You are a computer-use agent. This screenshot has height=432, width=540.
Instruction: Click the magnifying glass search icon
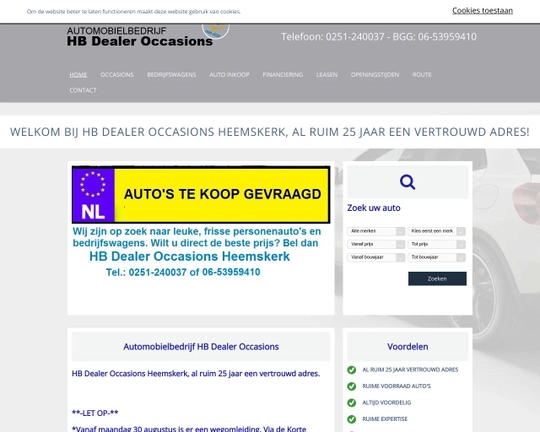click(407, 182)
